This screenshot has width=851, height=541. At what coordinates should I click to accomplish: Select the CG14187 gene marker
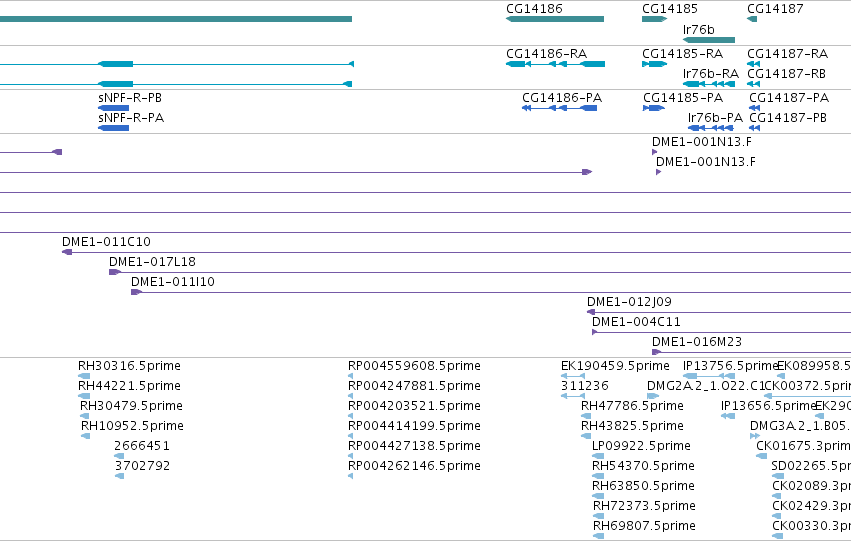(x=752, y=19)
